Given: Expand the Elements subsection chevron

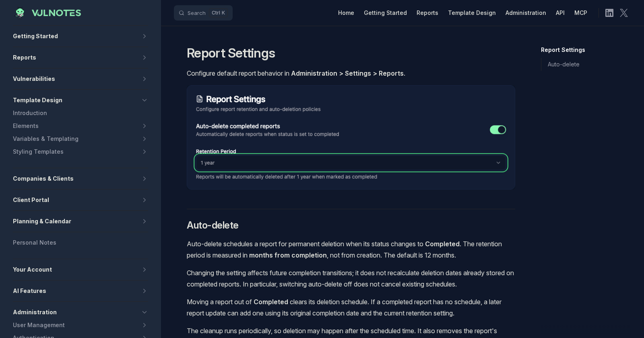Looking at the screenshot, I should click(x=144, y=126).
